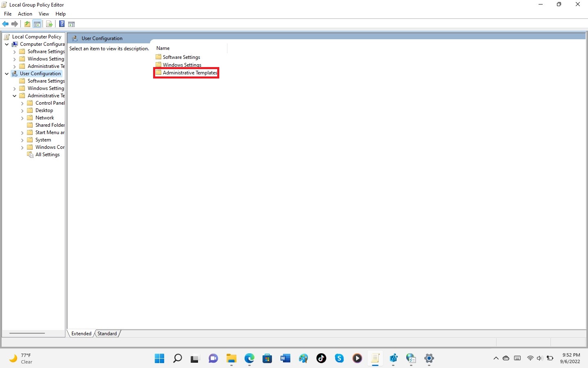Image resolution: width=588 pixels, height=368 pixels.
Task: Open the Windows Start menu
Action: [160, 359]
